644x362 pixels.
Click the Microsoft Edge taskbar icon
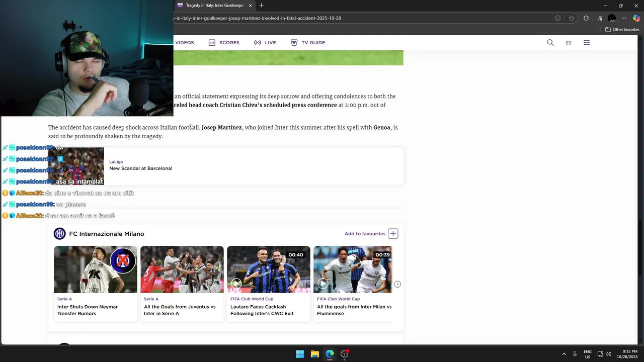[330, 354]
